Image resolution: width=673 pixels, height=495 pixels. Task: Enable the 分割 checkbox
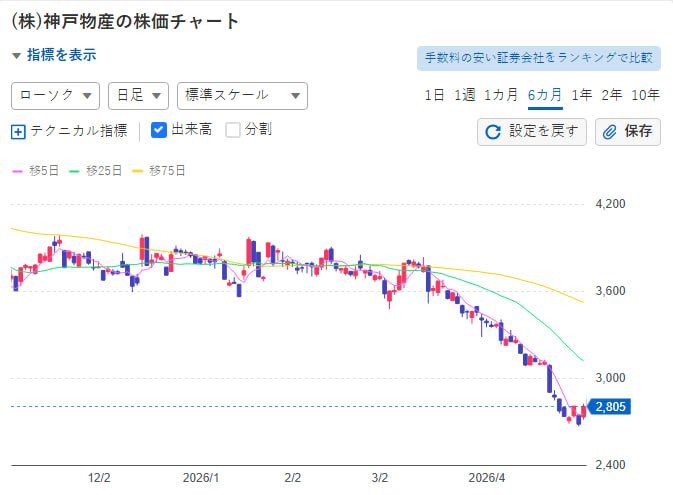click(233, 130)
